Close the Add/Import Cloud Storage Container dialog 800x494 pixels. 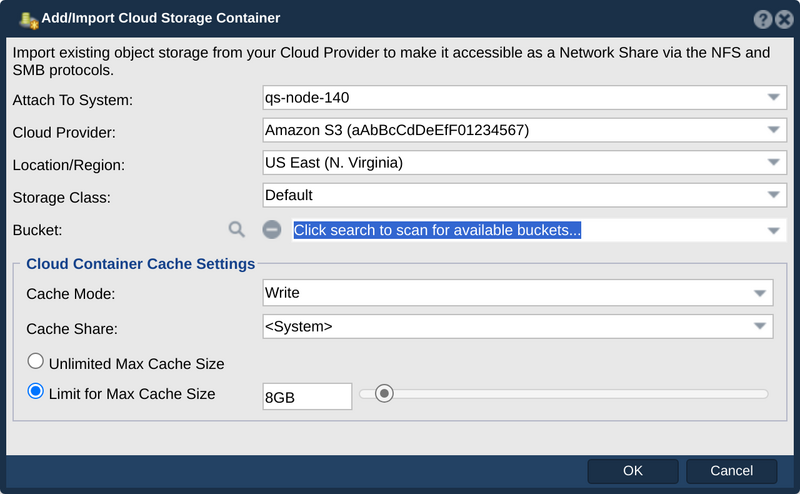[784, 19]
